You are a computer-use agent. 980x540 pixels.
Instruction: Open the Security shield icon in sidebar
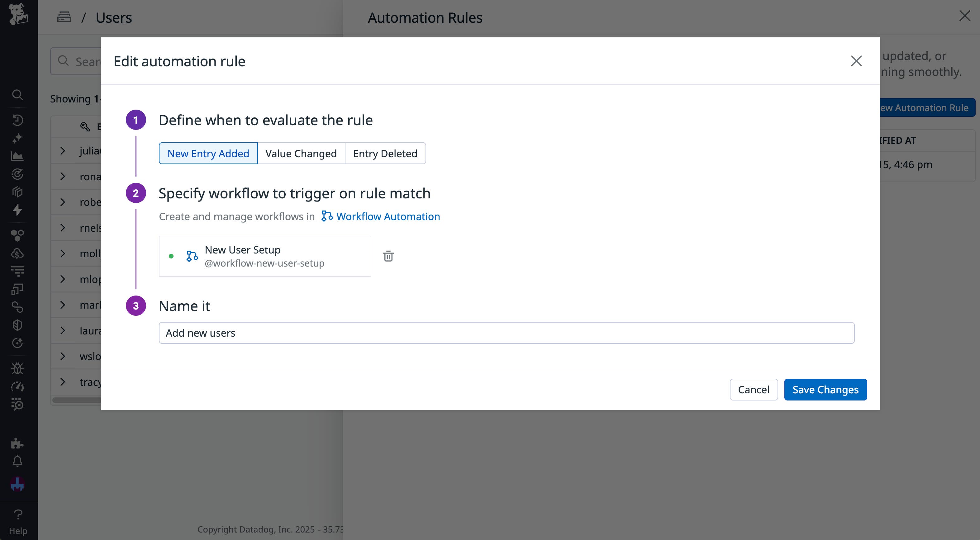pos(17,325)
